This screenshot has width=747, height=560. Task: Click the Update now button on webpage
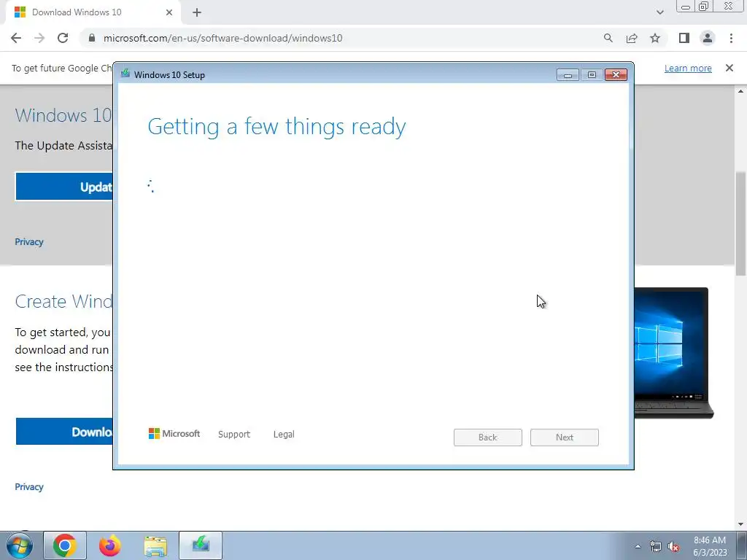pos(64,186)
